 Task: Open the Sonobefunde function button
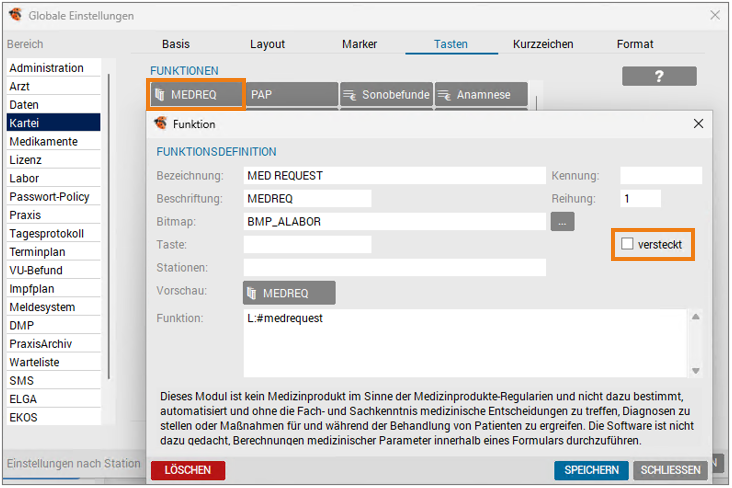387,95
